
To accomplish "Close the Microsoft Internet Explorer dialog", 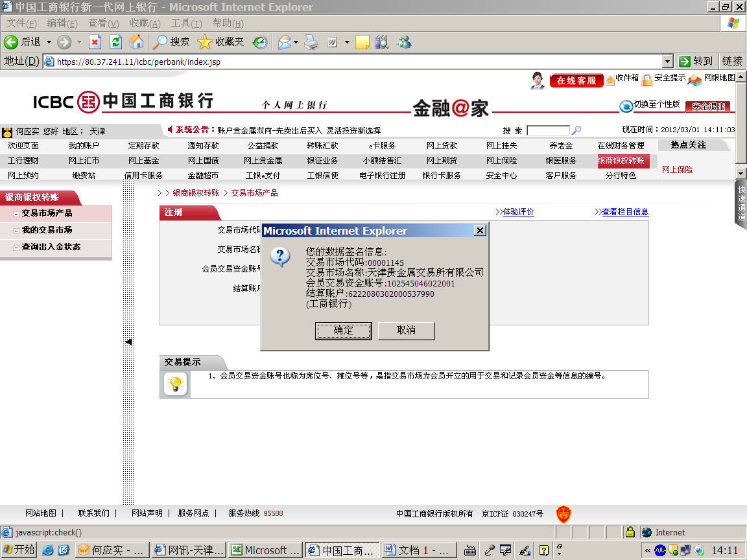I will click(480, 231).
